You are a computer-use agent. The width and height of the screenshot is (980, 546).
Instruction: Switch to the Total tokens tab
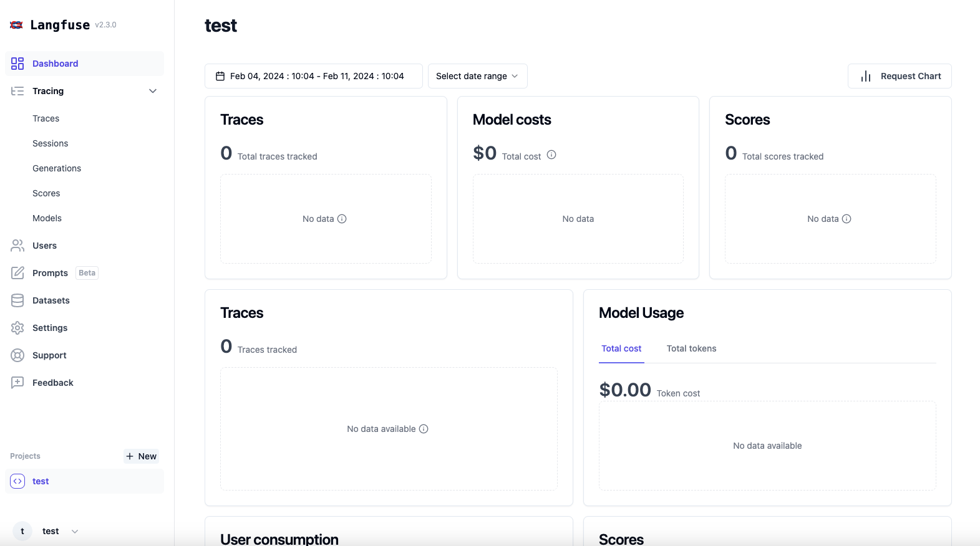click(692, 348)
